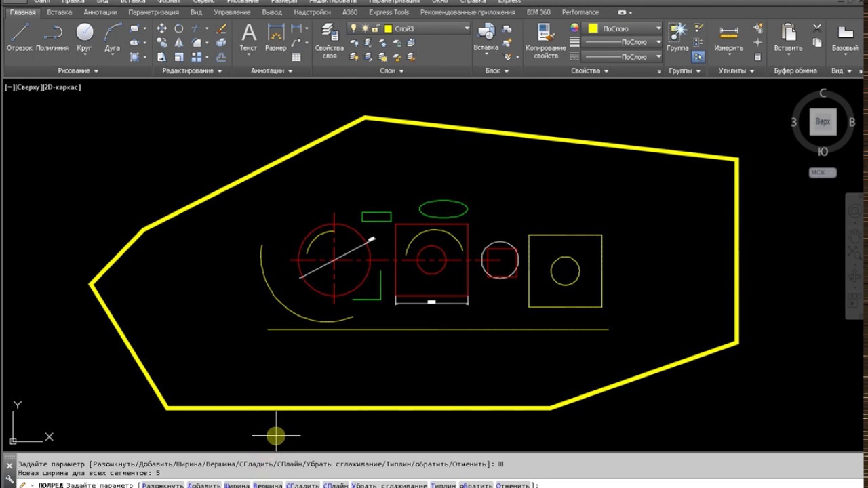Switch to the ribbon Вид tab
This screenshot has height=488, width=868.
[196, 12]
